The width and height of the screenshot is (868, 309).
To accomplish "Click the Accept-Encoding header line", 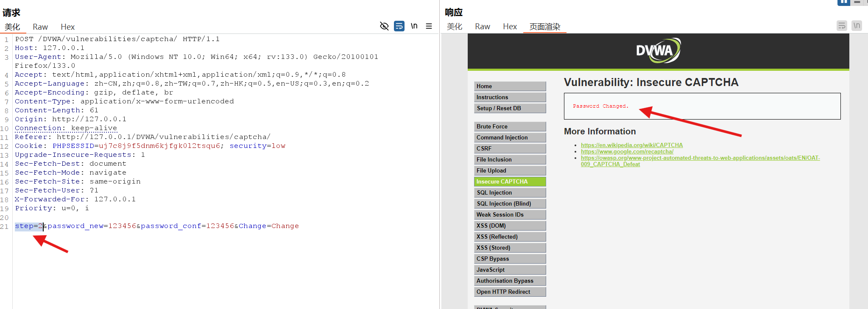I will pyautogui.click(x=94, y=92).
